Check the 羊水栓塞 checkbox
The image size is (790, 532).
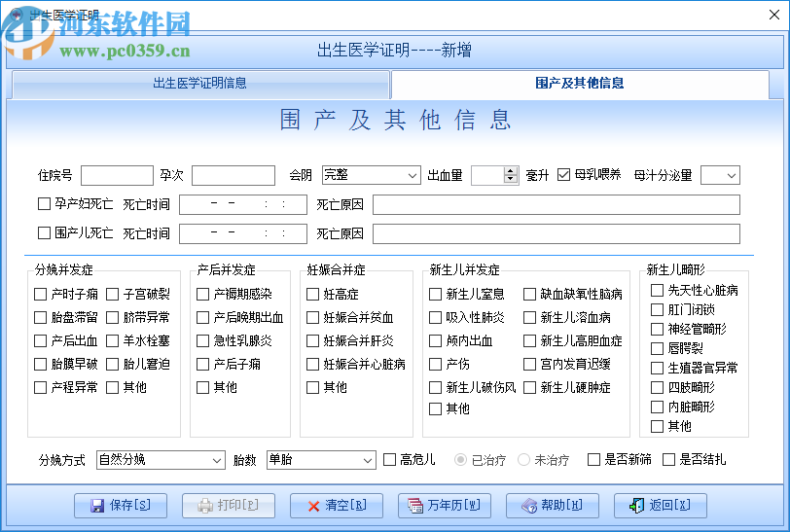tap(112, 341)
